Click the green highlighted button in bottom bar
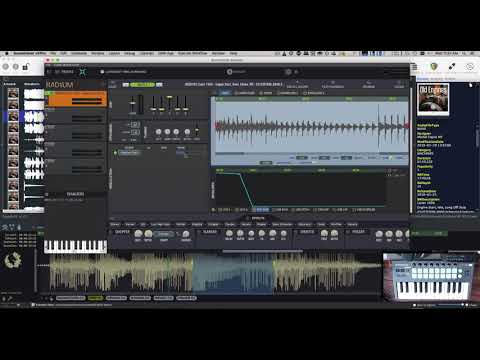This screenshot has height=360, width=480. point(95,298)
